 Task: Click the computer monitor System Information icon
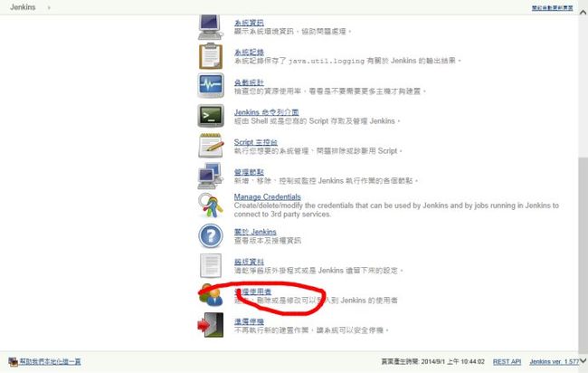coord(211,26)
